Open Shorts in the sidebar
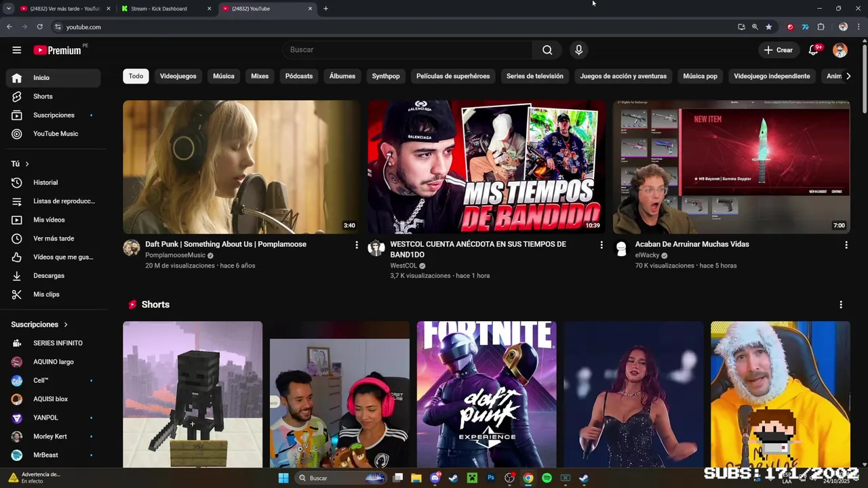Screen dimensions: 868x488 point(54,96)
